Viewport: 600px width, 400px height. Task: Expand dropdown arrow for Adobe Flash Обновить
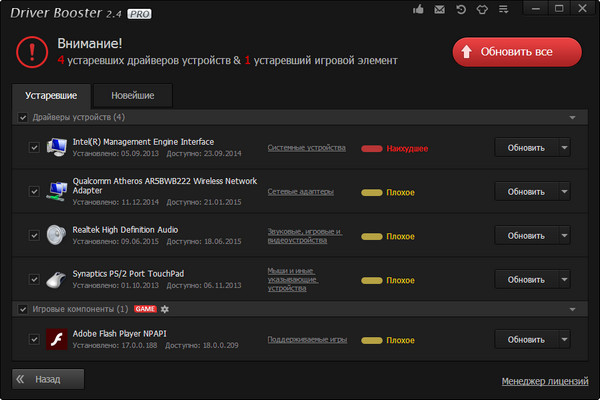pyautogui.click(x=565, y=340)
